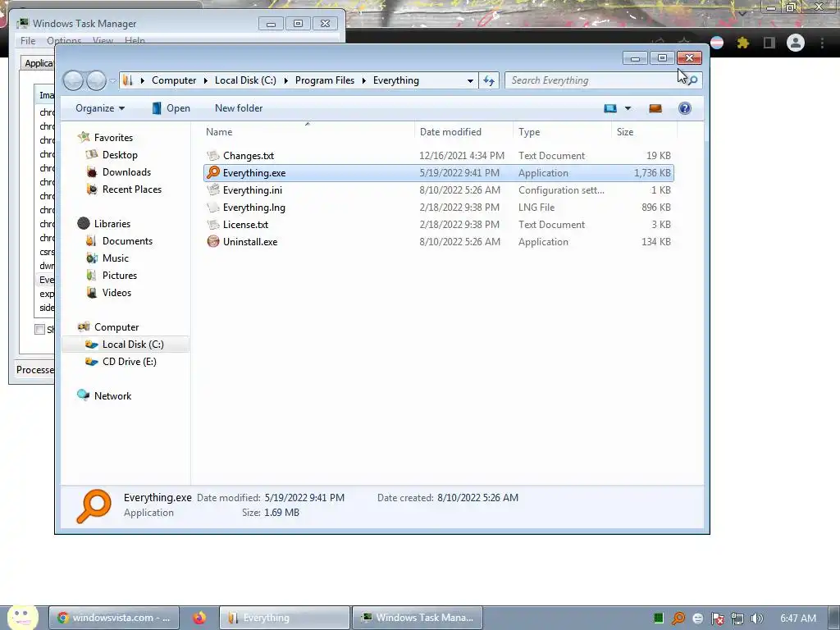Click the red flag Action Center tray icon
Viewport: 840px width, 630px height.
(717, 619)
